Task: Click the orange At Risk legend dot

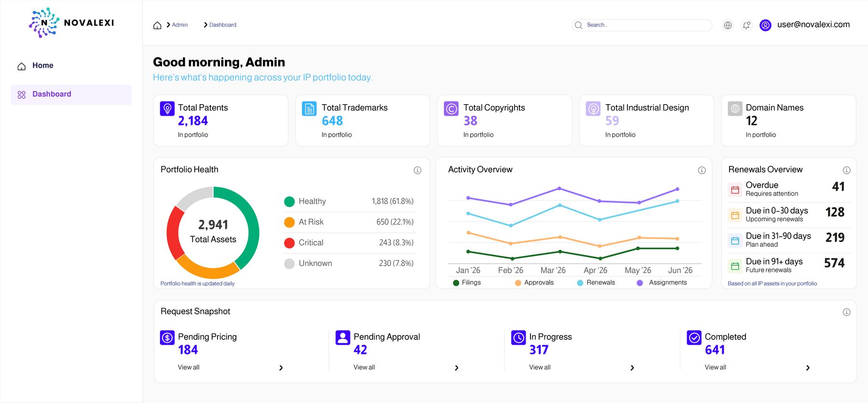Action: [x=289, y=222]
